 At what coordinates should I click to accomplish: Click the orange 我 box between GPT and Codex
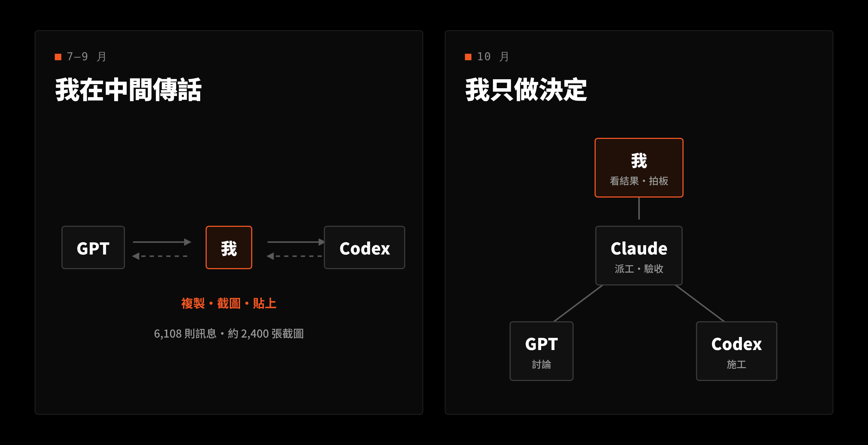click(x=229, y=247)
